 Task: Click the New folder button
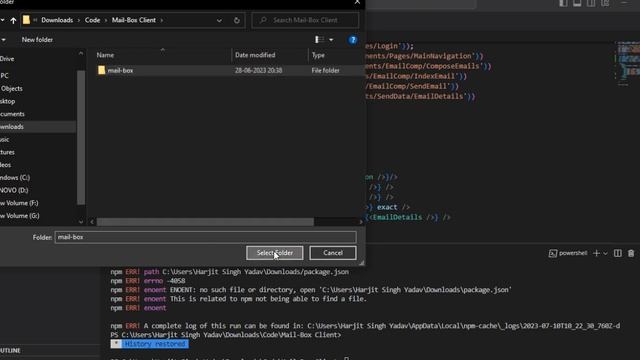pos(37,40)
